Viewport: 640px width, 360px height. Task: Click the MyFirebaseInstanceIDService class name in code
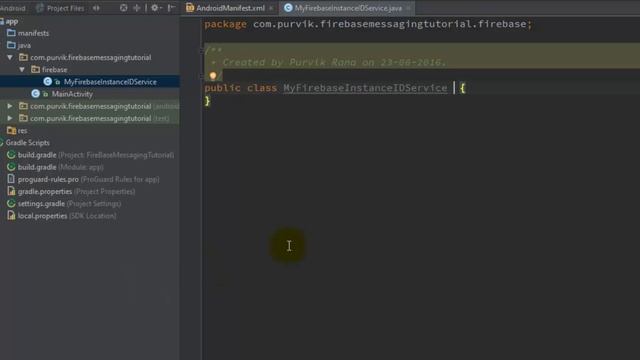[x=365, y=88]
